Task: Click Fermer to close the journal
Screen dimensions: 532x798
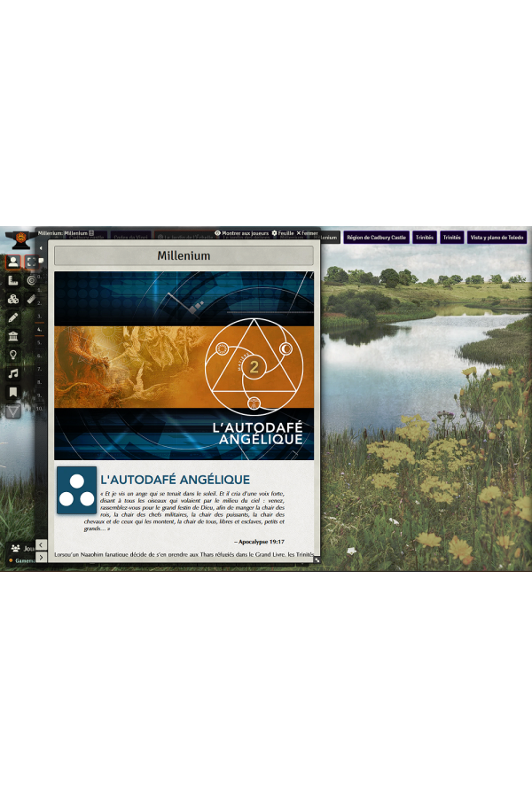Action: pos(307,233)
